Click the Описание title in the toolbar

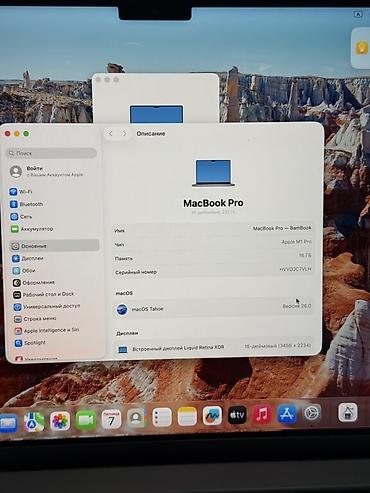(x=151, y=134)
